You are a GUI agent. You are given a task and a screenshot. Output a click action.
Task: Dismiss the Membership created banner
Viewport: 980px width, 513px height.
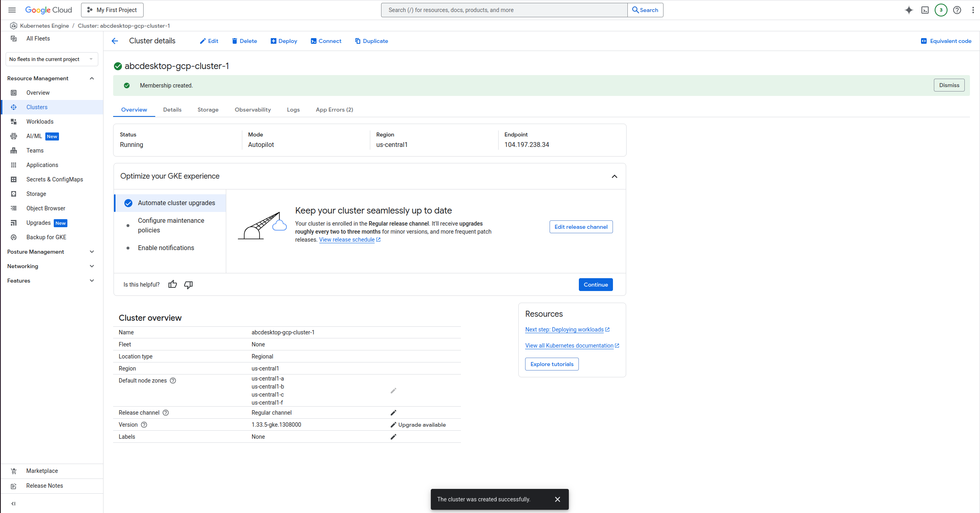tap(949, 85)
